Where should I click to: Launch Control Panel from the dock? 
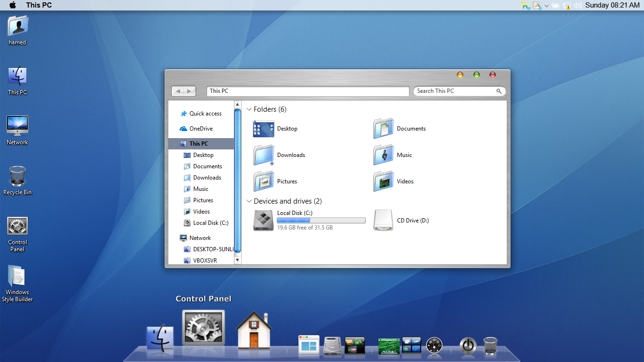203,329
